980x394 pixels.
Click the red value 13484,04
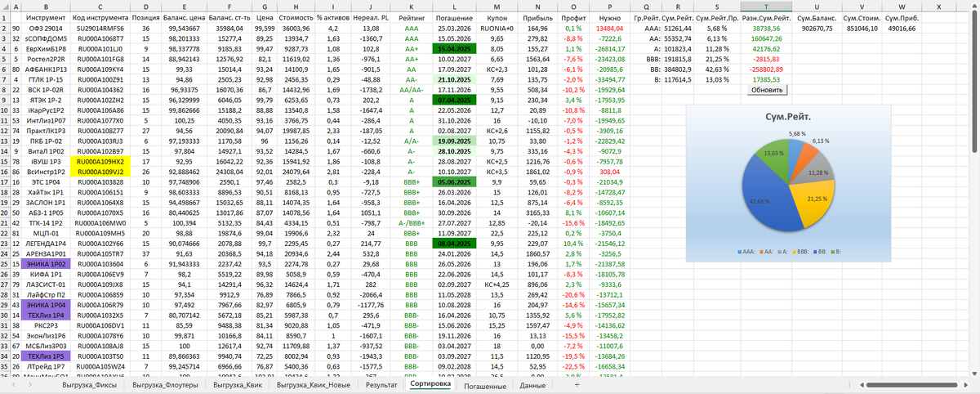click(x=609, y=28)
